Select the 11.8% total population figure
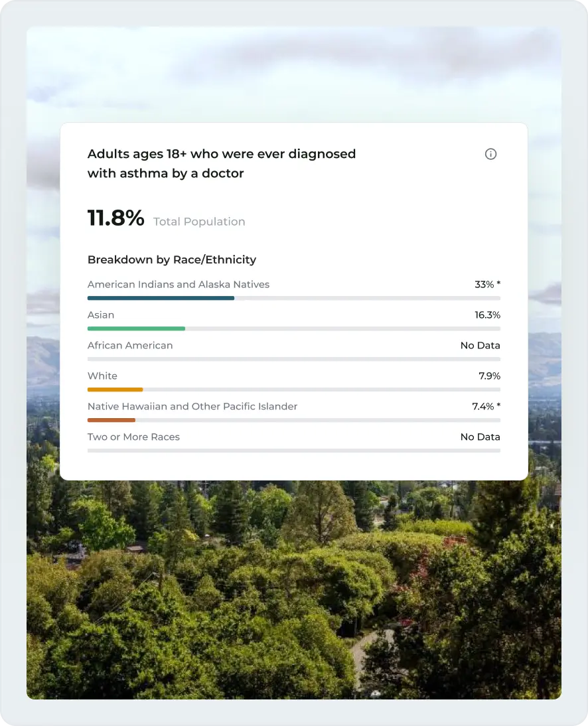The height and width of the screenshot is (726, 588). 115,218
